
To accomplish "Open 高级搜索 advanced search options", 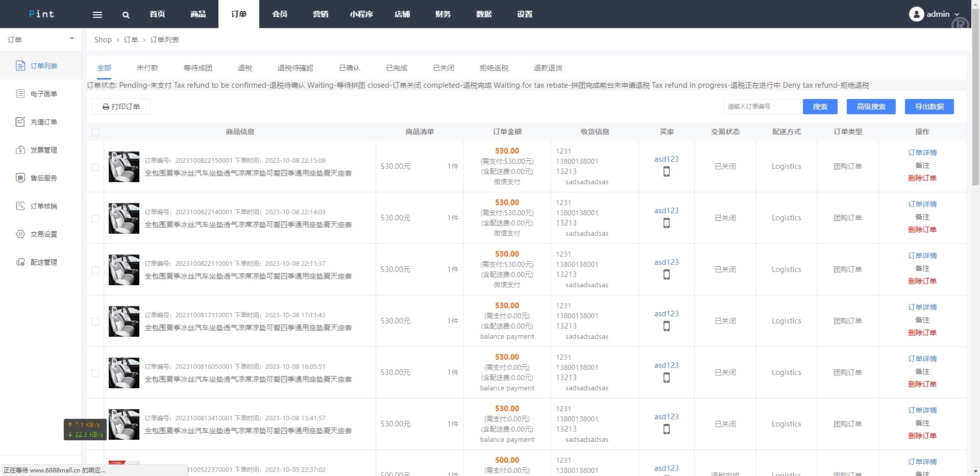I will click(x=870, y=107).
